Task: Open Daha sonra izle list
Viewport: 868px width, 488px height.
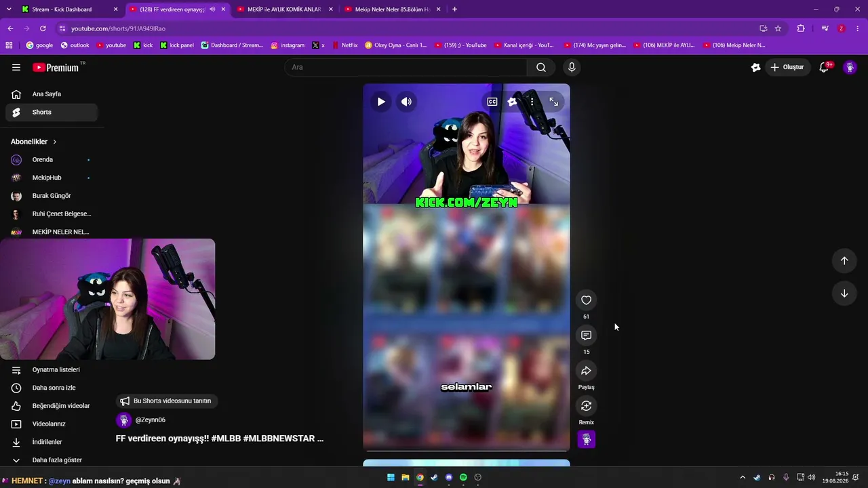Action: pyautogui.click(x=52, y=388)
